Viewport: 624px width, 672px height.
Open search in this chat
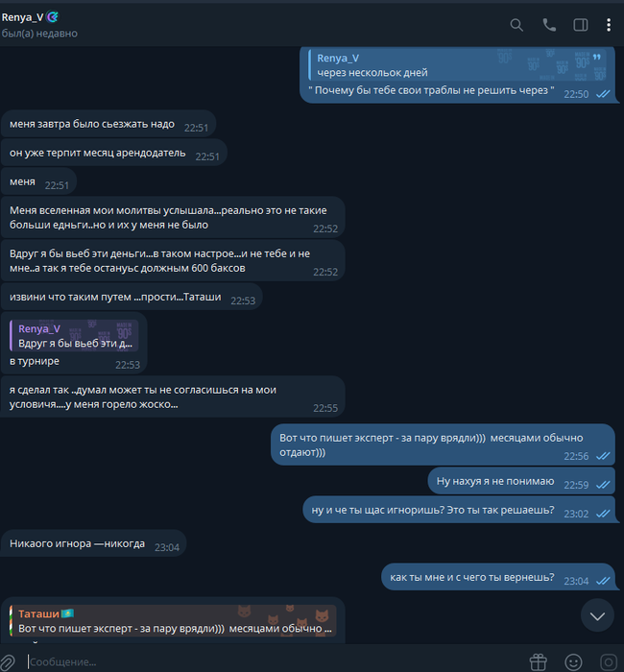tap(516, 25)
